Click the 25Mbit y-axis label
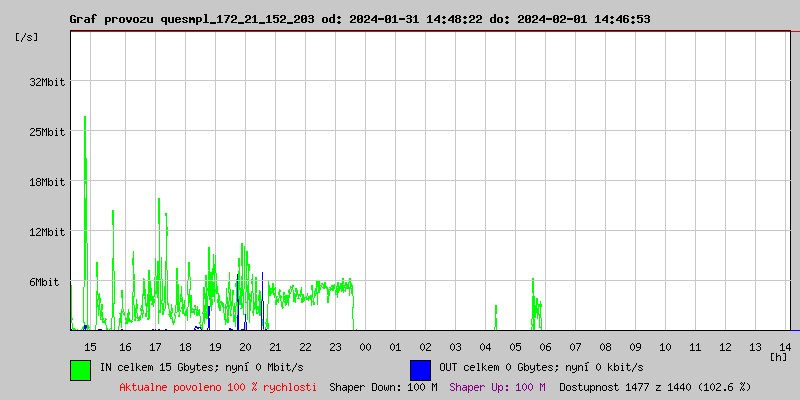The height and width of the screenshot is (400, 800). (47, 132)
